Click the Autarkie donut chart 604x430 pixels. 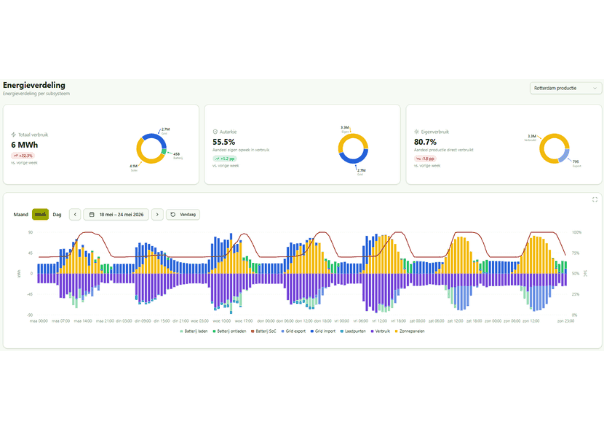click(x=353, y=148)
